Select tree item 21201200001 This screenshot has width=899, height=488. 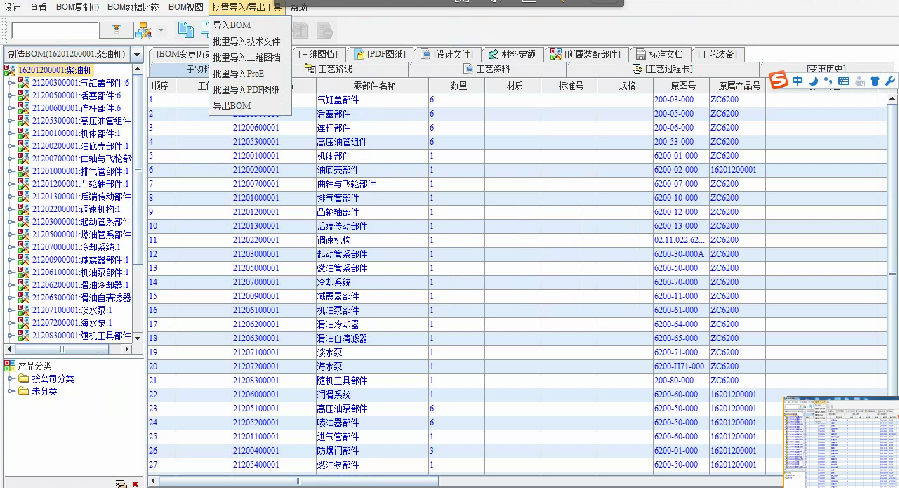point(80,184)
